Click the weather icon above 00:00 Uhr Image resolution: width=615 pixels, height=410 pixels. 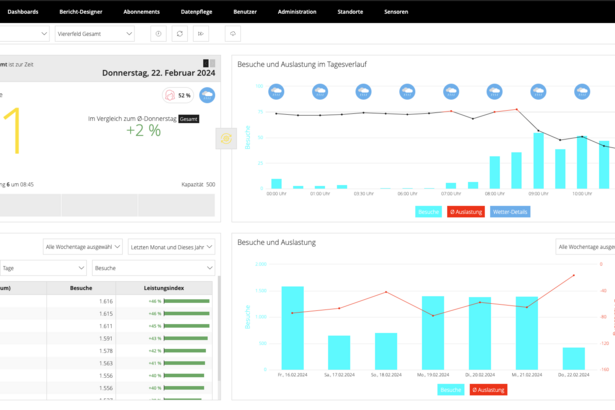point(276,91)
